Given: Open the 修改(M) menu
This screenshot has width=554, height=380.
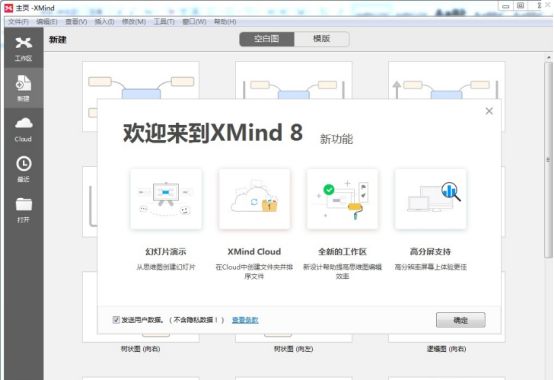Looking at the screenshot, I should point(134,22).
